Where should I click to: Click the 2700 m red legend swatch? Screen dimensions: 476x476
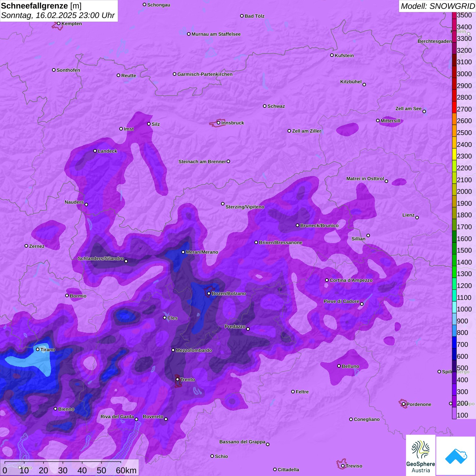pos(454,107)
